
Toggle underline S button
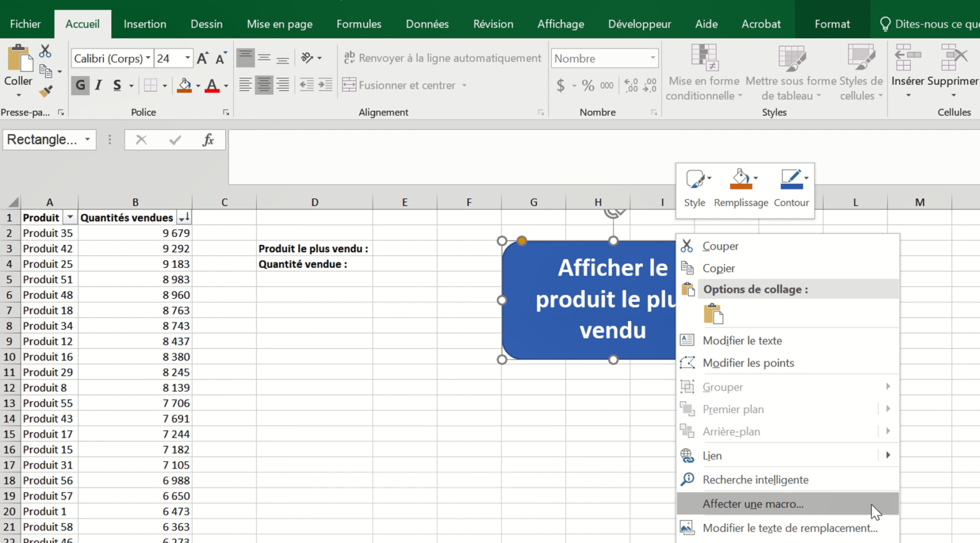tap(117, 85)
